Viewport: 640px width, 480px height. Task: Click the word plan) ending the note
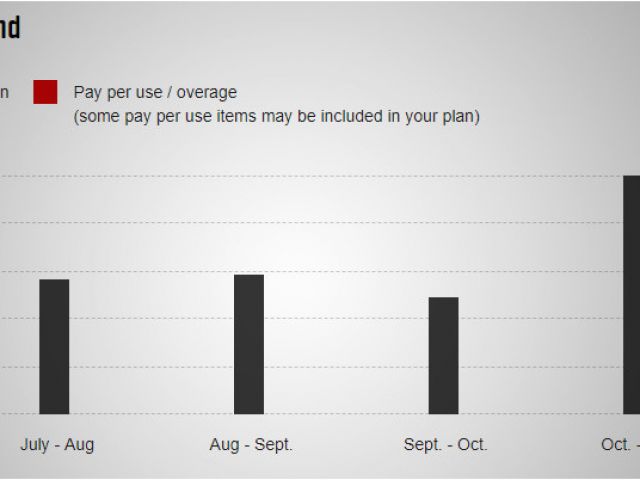(x=461, y=116)
